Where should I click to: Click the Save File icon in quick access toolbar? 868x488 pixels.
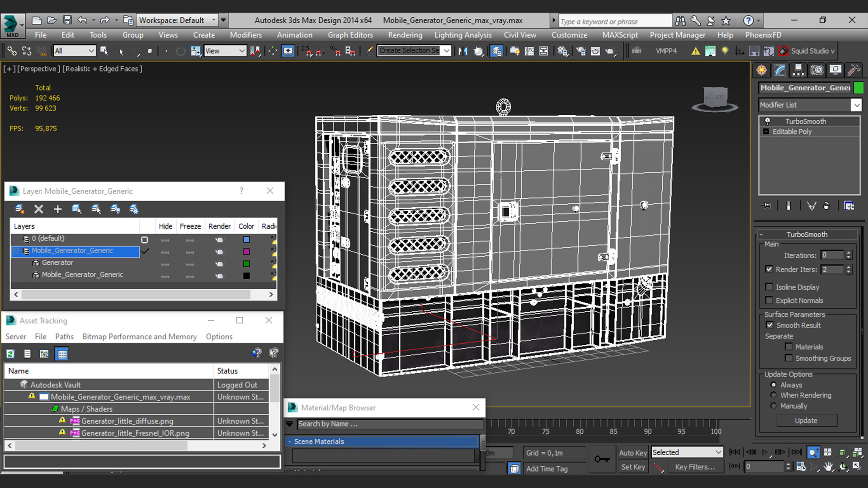coord(67,20)
